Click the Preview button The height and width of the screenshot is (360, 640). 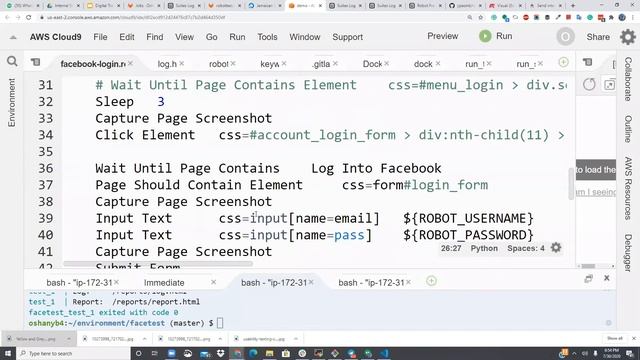click(442, 36)
